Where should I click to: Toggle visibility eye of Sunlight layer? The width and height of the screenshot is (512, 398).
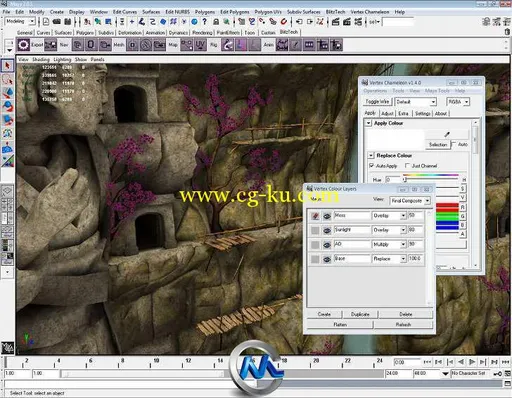(327, 230)
